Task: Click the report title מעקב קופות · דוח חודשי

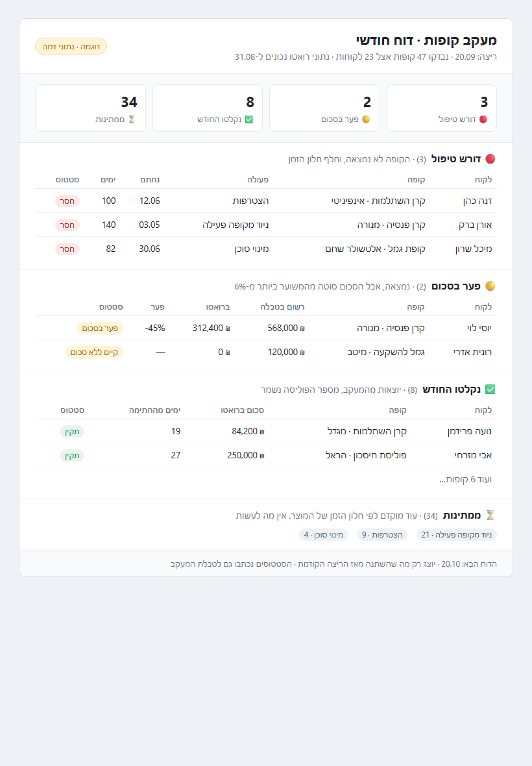Action: coord(427,40)
